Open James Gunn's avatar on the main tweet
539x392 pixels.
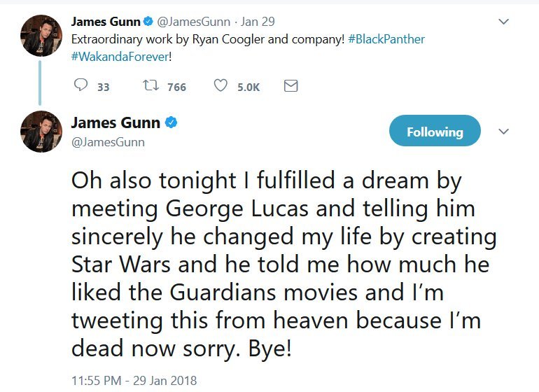coord(42,132)
